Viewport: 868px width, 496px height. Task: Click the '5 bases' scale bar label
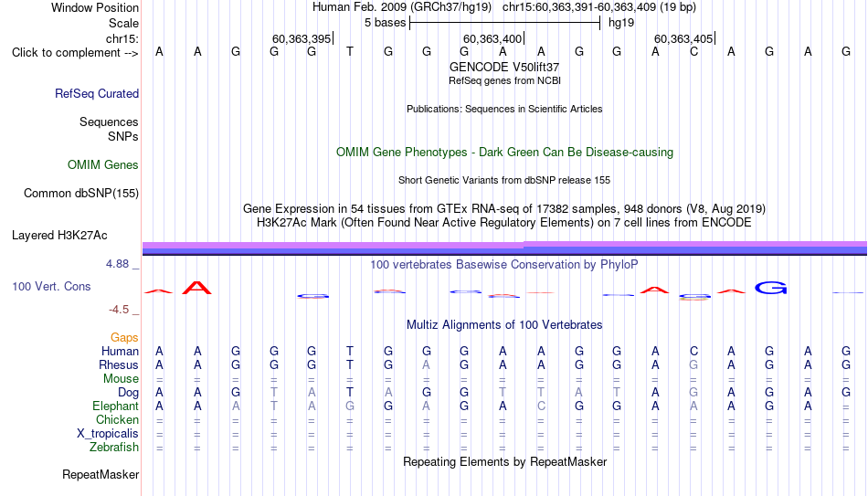coord(385,23)
